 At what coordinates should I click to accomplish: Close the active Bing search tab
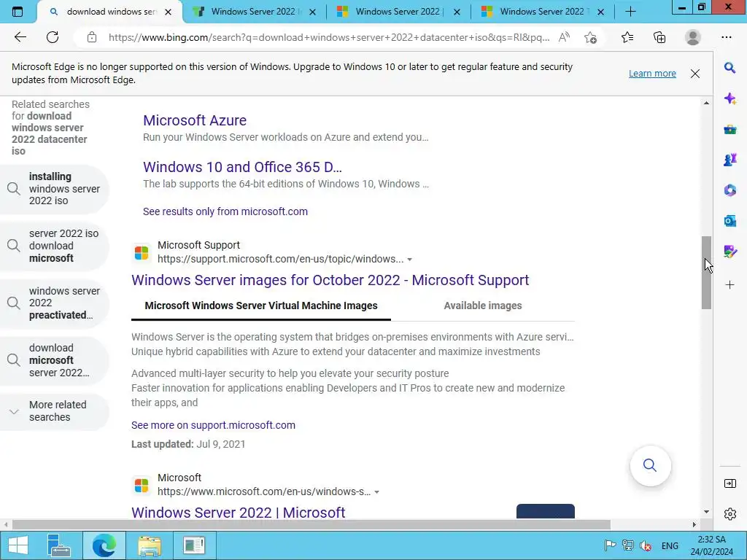point(169,12)
